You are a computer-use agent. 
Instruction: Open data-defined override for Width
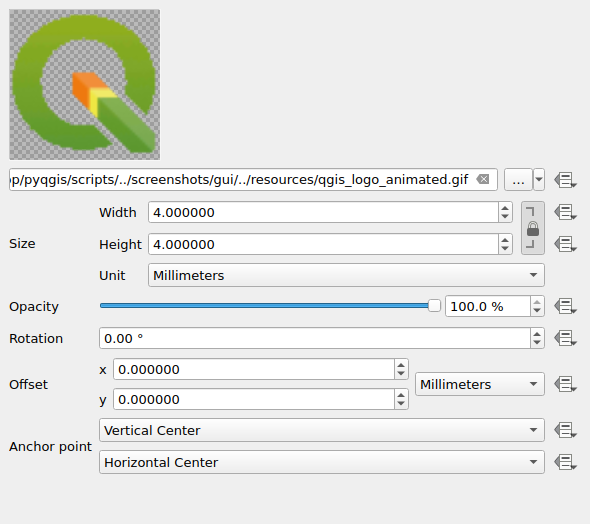coord(566,212)
